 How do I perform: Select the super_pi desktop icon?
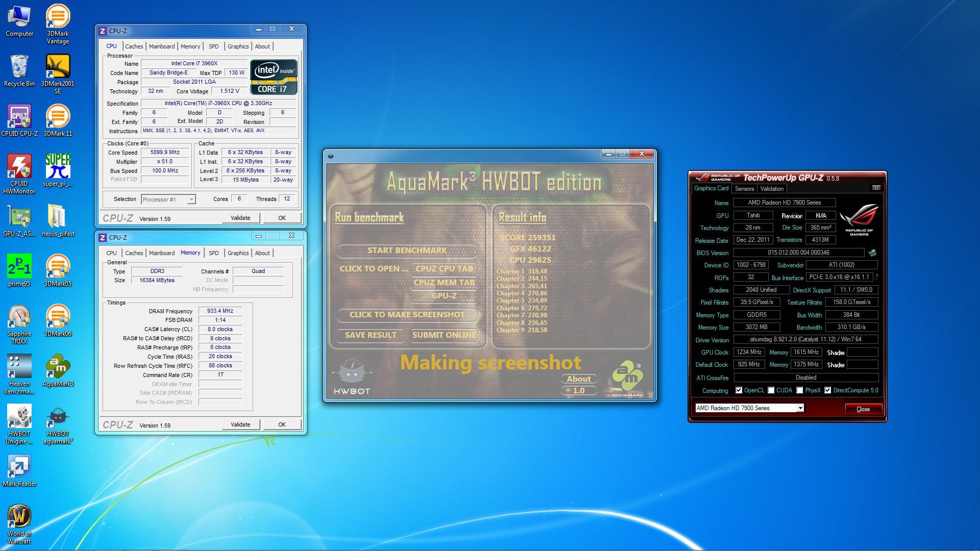pyautogui.click(x=58, y=170)
